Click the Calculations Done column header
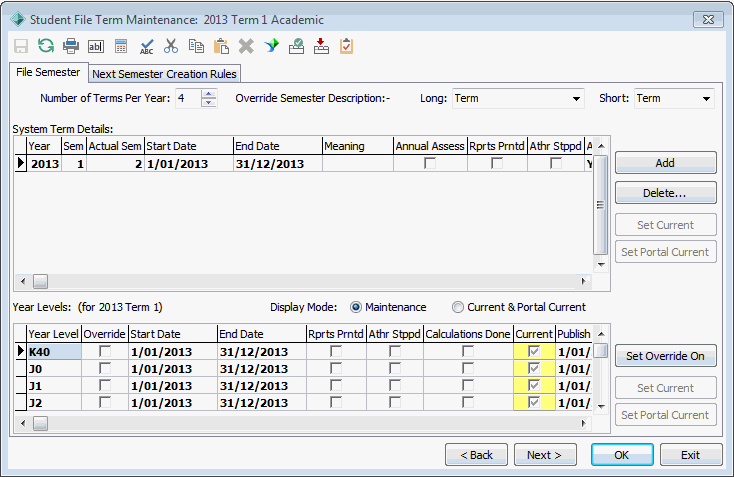The height and width of the screenshot is (477, 734). click(x=468, y=334)
